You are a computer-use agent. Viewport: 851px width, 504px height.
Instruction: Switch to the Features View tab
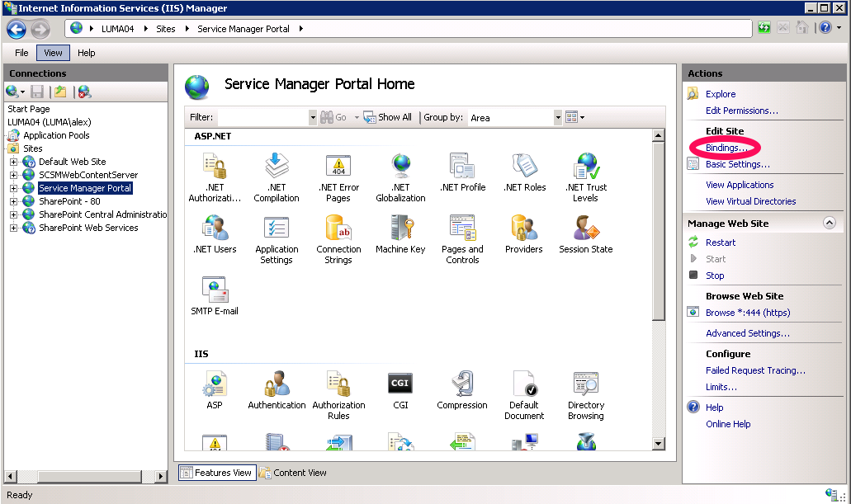[217, 473]
